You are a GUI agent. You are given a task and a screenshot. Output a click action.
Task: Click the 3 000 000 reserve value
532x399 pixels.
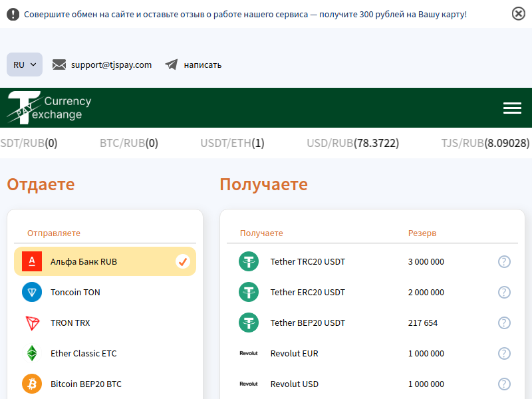coord(426,261)
